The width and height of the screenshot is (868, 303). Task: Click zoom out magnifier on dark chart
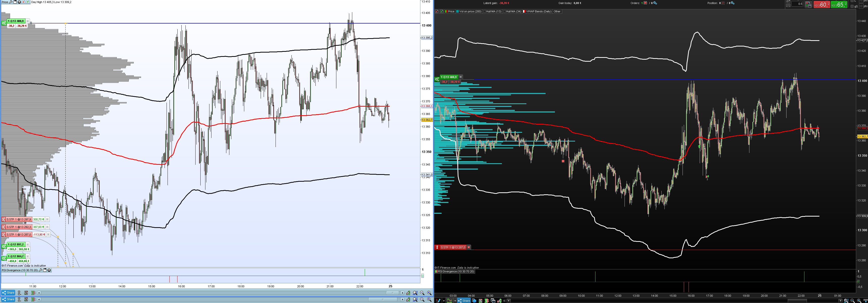(853, 301)
